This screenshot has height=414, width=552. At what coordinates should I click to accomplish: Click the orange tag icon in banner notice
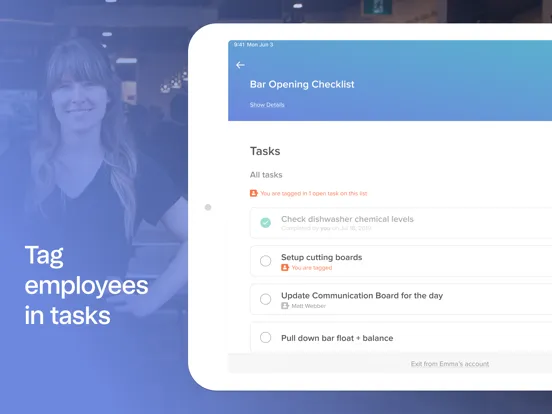[x=253, y=193]
